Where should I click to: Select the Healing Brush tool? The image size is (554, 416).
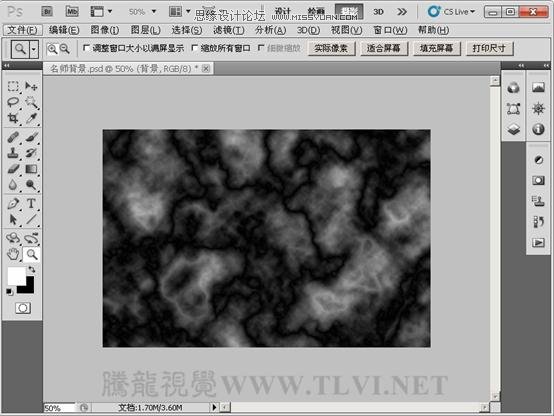(x=13, y=137)
